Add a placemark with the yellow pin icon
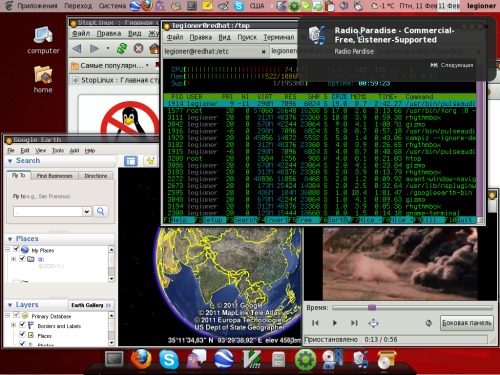Image resolution: width=500 pixels, height=375 pixels. 150,161
